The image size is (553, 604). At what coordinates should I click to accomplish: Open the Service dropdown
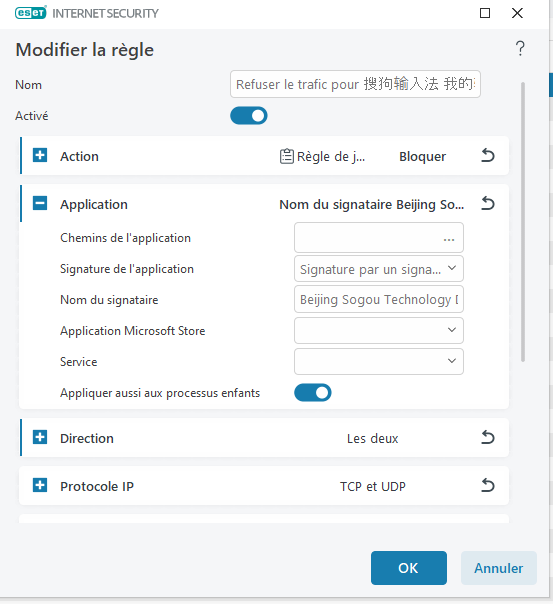(x=379, y=361)
